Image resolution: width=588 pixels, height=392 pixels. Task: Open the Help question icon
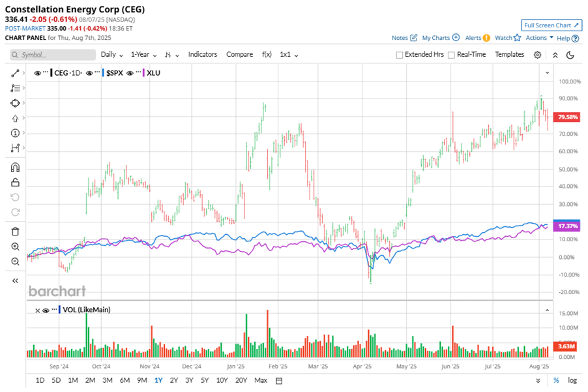(x=575, y=38)
